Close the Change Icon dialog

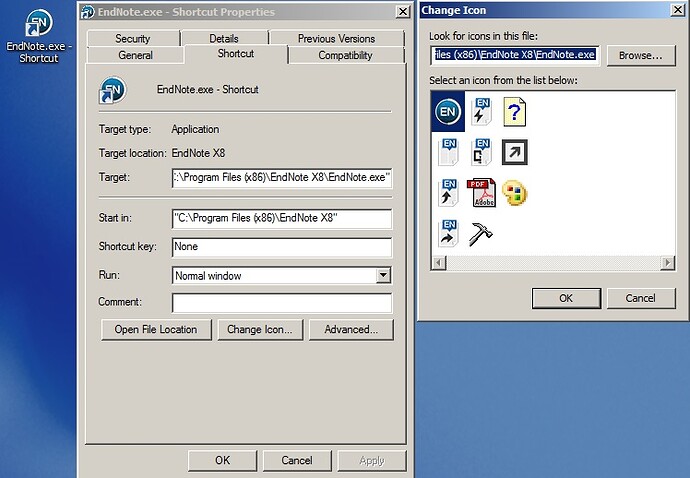677,10
